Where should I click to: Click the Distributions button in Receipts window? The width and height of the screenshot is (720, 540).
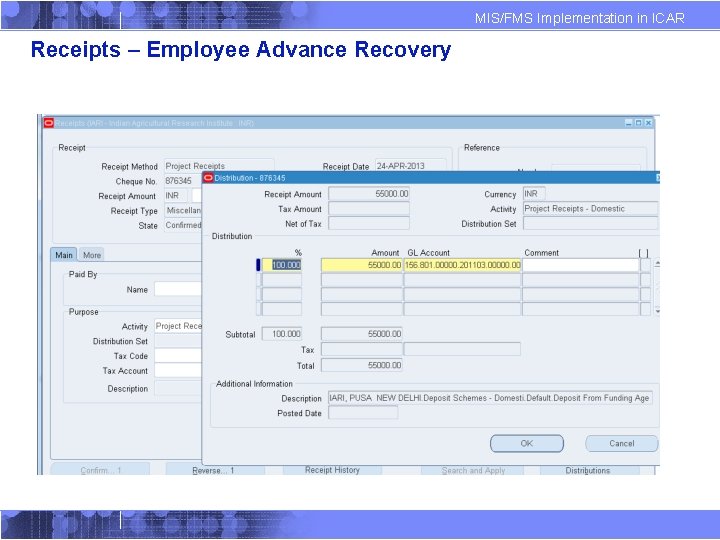coord(590,470)
